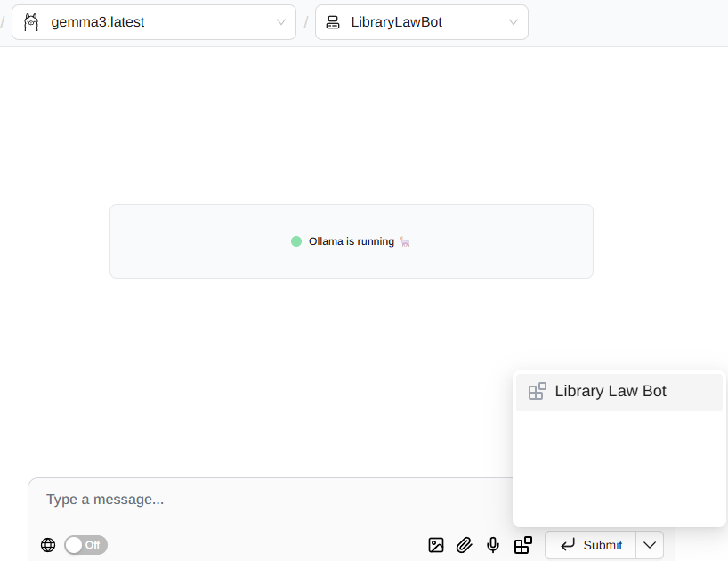The image size is (728, 561).
Task: Toggle the knowledge blocks icon in toolbar
Action: (523, 545)
